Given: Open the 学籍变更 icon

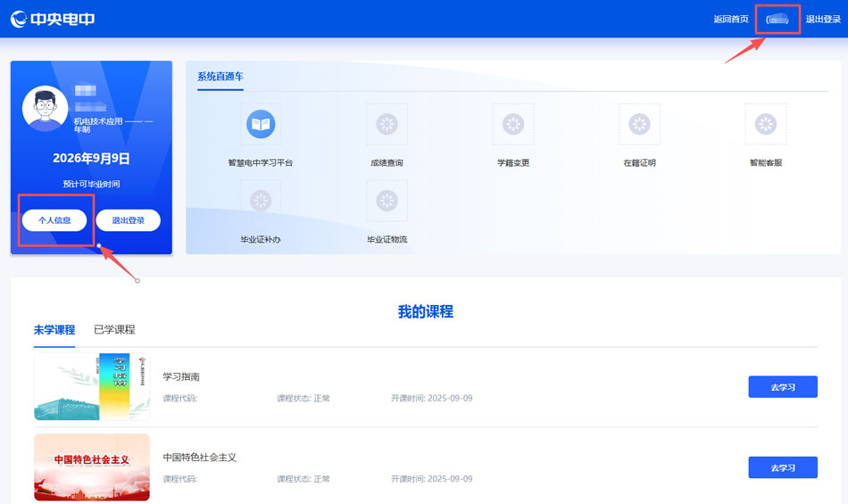Looking at the screenshot, I should (513, 124).
